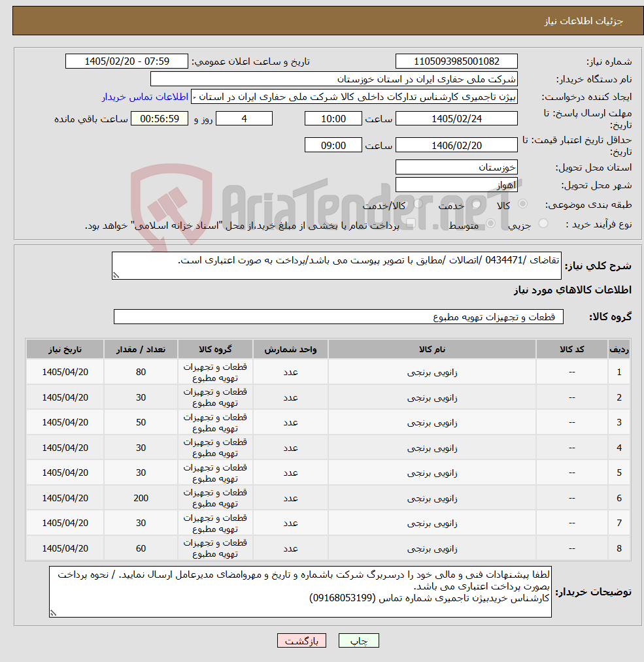Click quantity 50 in row 3

pos(141,422)
